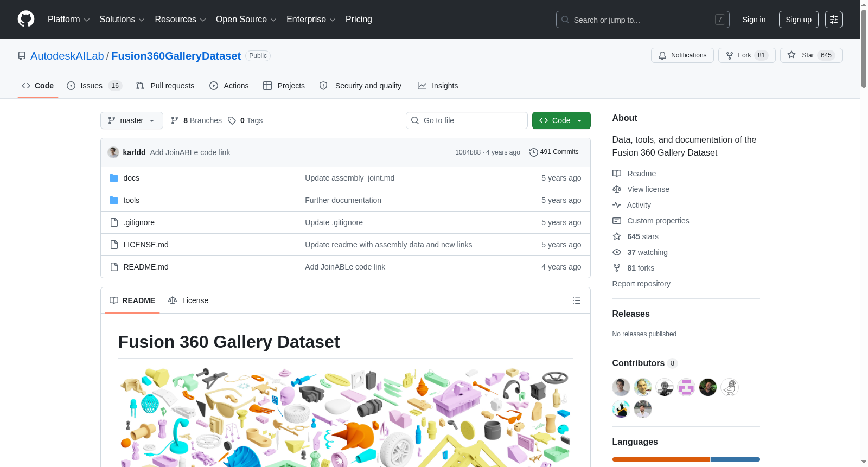
Task: Open the Releases heading link
Action: point(631,314)
